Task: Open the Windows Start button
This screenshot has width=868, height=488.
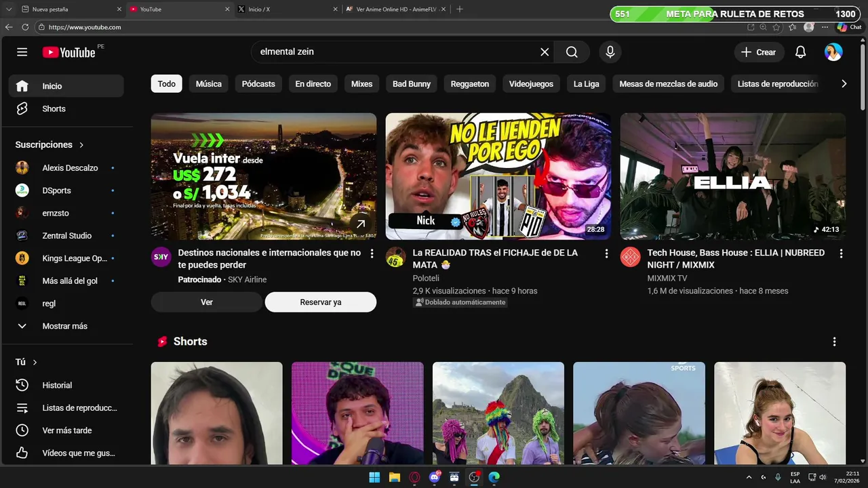Action: pos(374,477)
